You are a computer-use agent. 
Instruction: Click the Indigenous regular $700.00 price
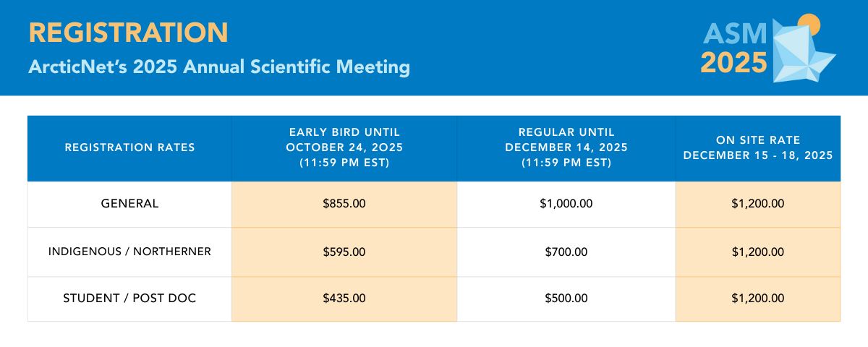pyautogui.click(x=566, y=252)
